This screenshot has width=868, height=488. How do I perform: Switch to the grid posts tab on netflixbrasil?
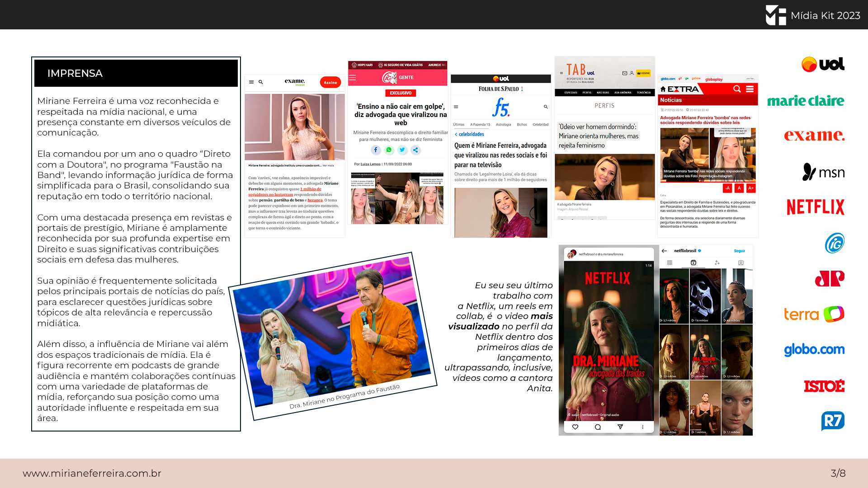tap(670, 263)
